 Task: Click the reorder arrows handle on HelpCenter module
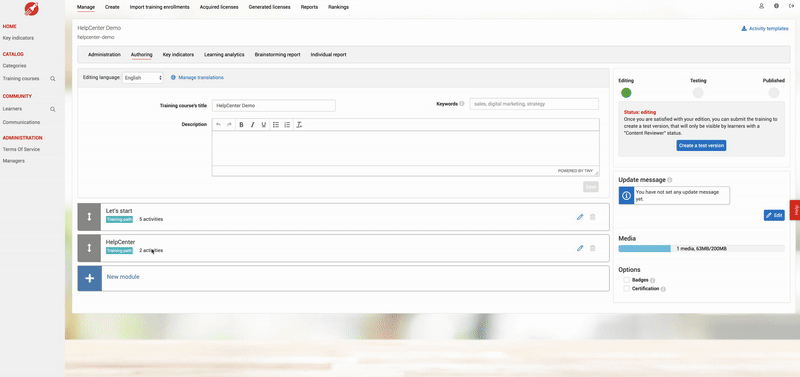tap(89, 248)
